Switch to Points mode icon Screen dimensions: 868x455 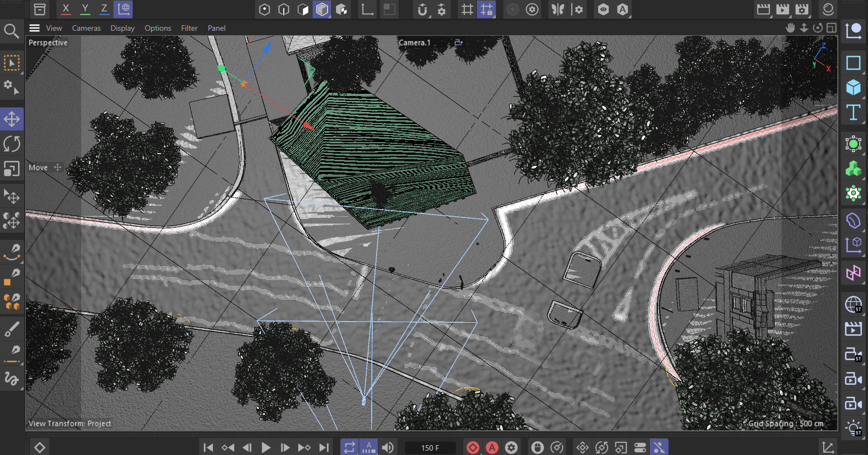pos(264,9)
